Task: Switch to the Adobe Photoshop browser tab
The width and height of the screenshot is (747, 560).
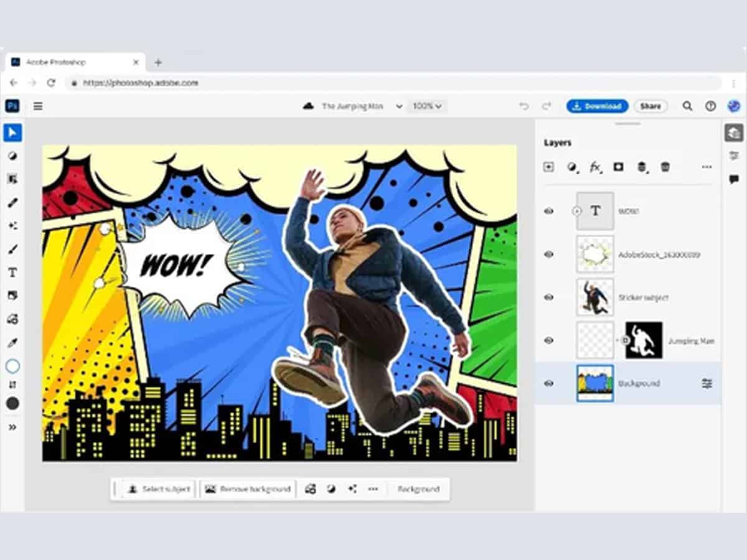Action: point(76,62)
